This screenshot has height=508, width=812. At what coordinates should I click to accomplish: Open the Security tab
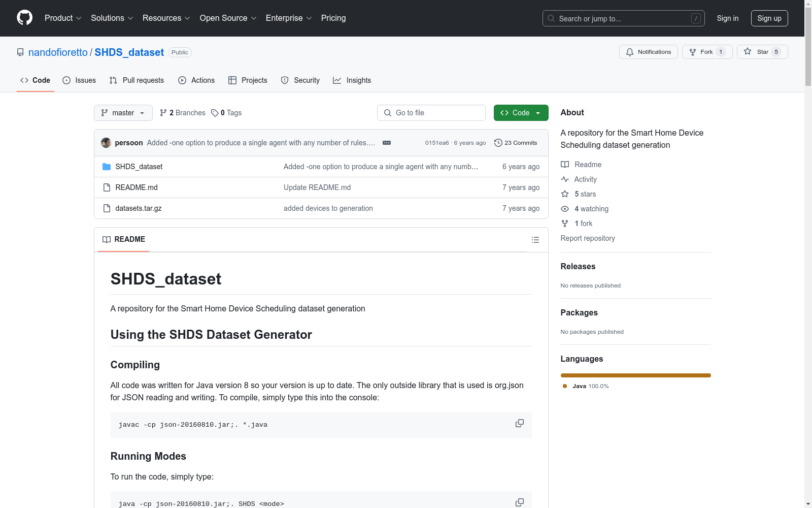pyautogui.click(x=300, y=80)
